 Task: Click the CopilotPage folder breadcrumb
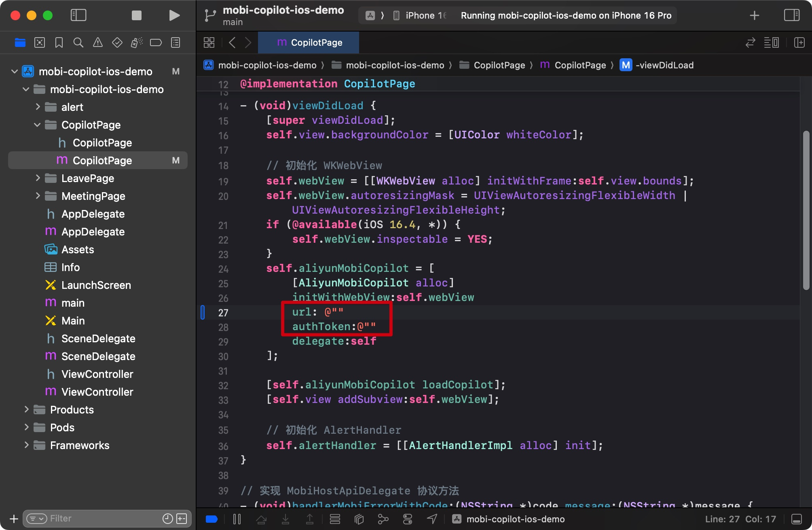[493, 65]
